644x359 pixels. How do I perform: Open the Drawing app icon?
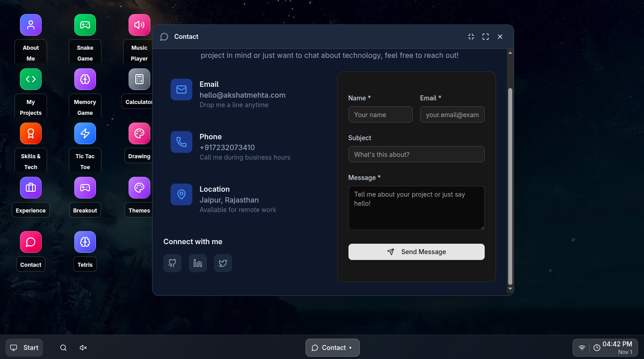click(x=139, y=133)
